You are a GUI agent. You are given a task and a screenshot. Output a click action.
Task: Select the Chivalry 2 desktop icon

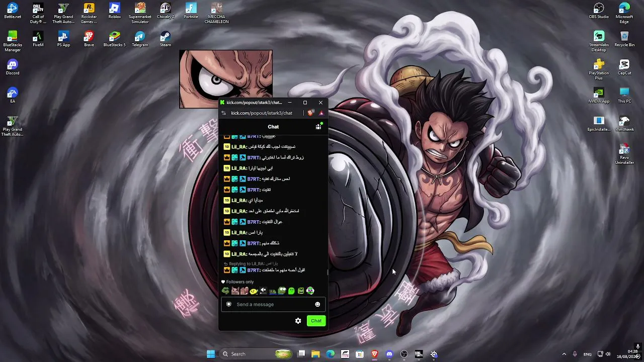click(x=166, y=12)
